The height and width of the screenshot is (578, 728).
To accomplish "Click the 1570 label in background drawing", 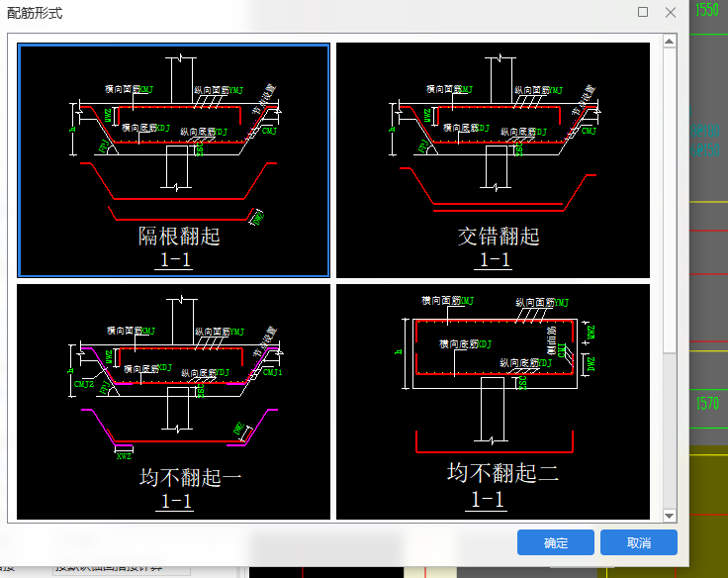I will (x=707, y=403).
